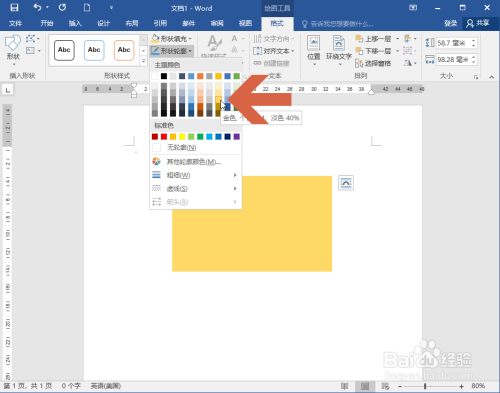Screen dimensions: 500x393
Task: Increase shape height with up stepper
Action: pyautogui.click(x=473, y=40)
